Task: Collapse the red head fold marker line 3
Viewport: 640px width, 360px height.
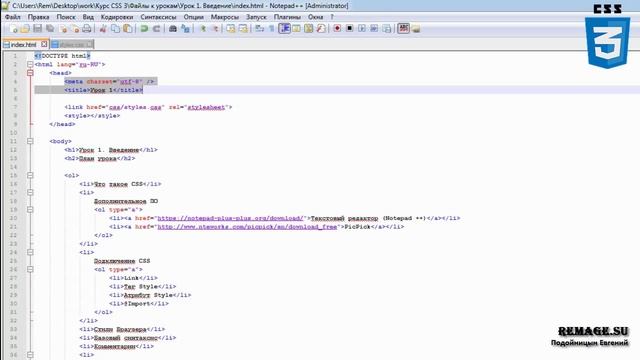Action: click(30, 73)
